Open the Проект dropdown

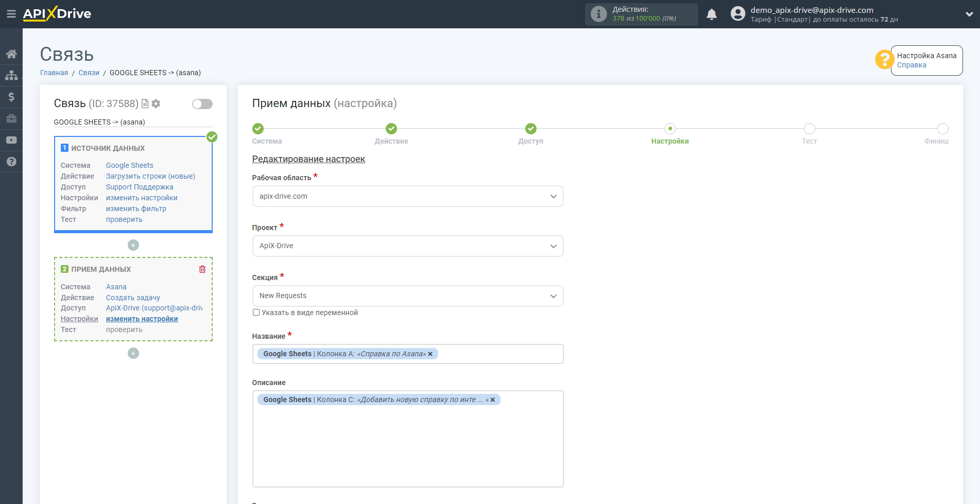408,246
